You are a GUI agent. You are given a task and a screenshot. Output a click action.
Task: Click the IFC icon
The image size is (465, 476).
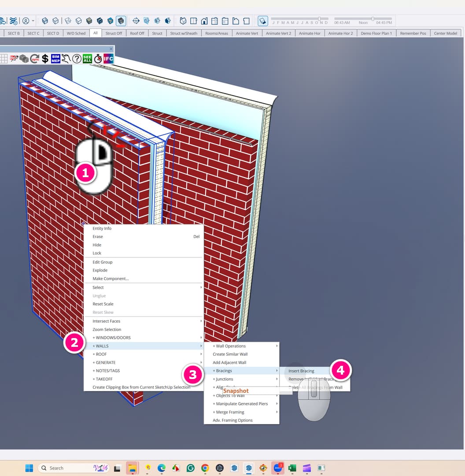tap(108, 58)
